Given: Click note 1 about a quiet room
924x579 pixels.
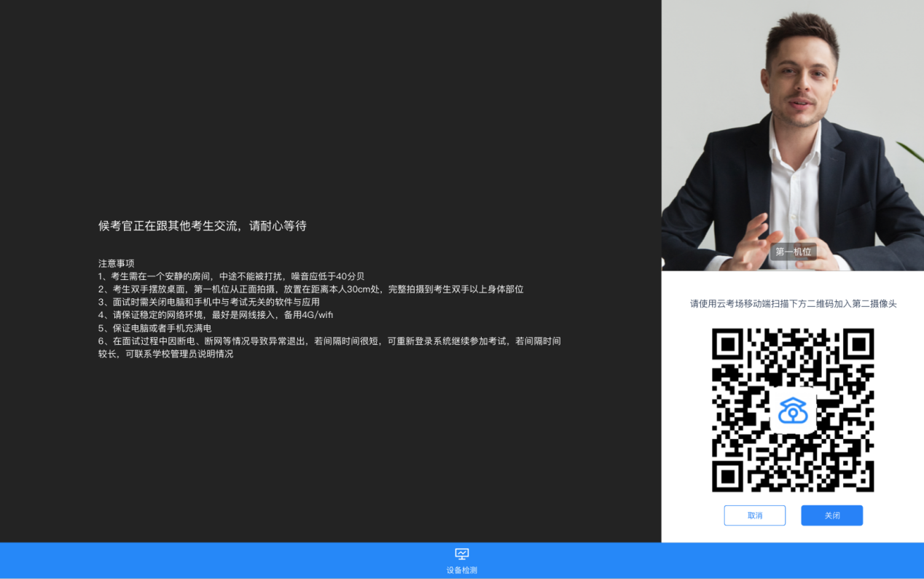Looking at the screenshot, I should (x=232, y=276).
